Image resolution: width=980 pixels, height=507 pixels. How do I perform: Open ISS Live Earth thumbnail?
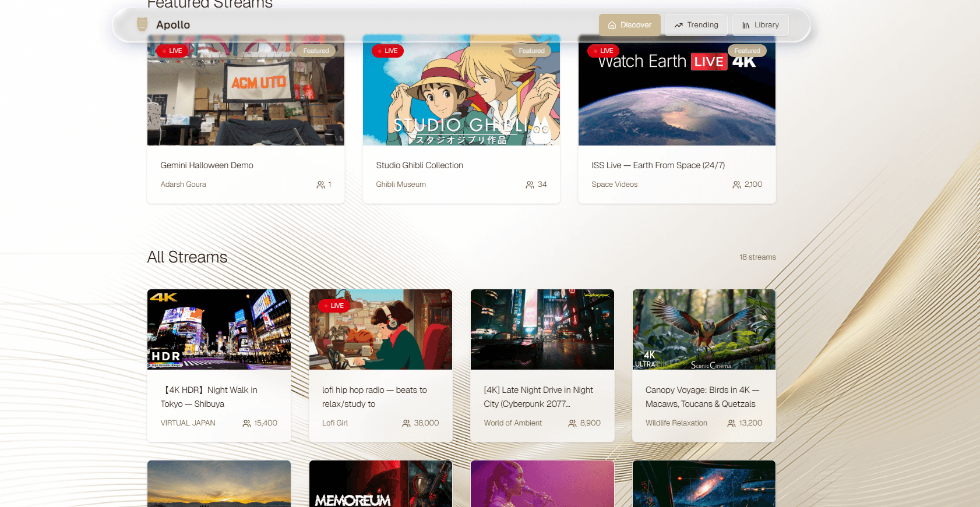pos(677,90)
